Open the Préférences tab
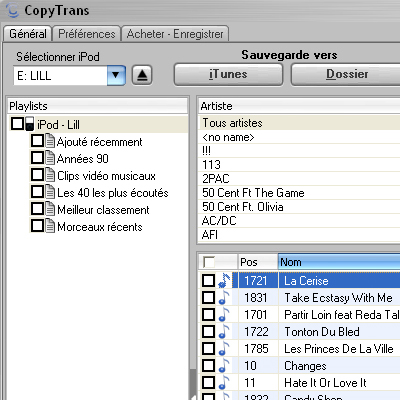 click(87, 34)
